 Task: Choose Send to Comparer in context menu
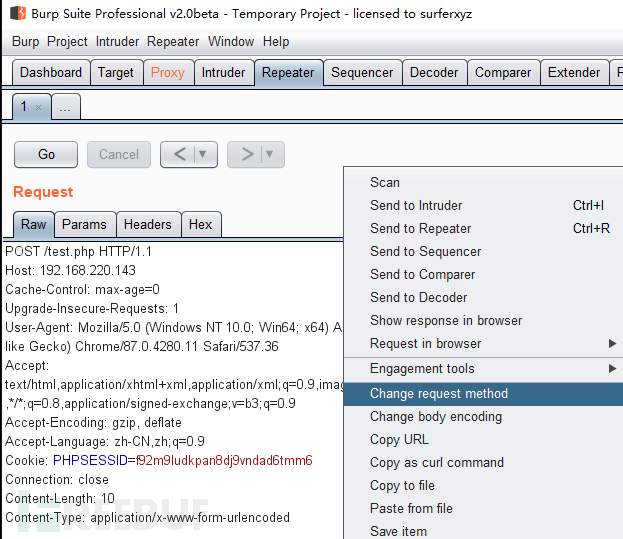tap(484, 274)
